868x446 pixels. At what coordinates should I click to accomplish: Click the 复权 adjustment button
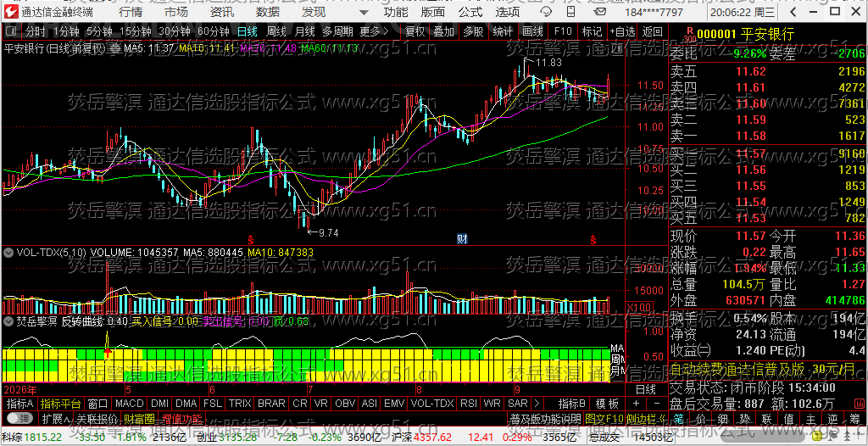click(x=415, y=31)
